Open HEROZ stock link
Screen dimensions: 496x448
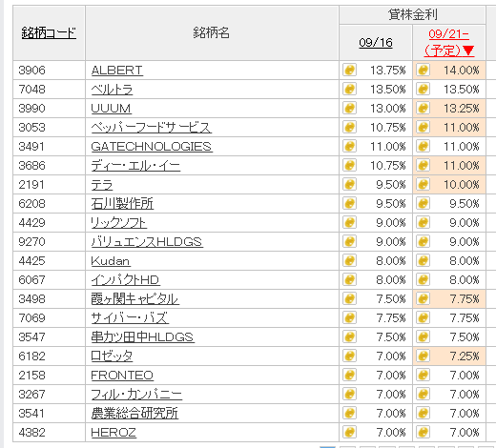point(114,433)
